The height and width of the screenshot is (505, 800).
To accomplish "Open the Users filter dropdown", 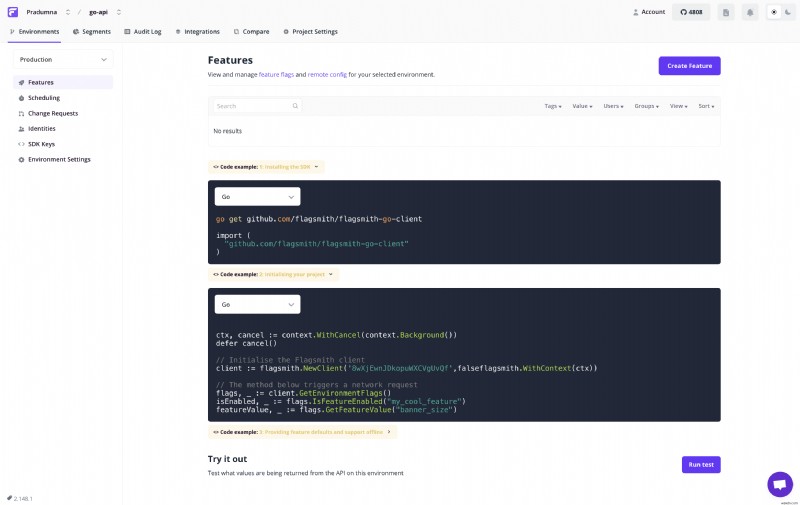I will click(613, 106).
